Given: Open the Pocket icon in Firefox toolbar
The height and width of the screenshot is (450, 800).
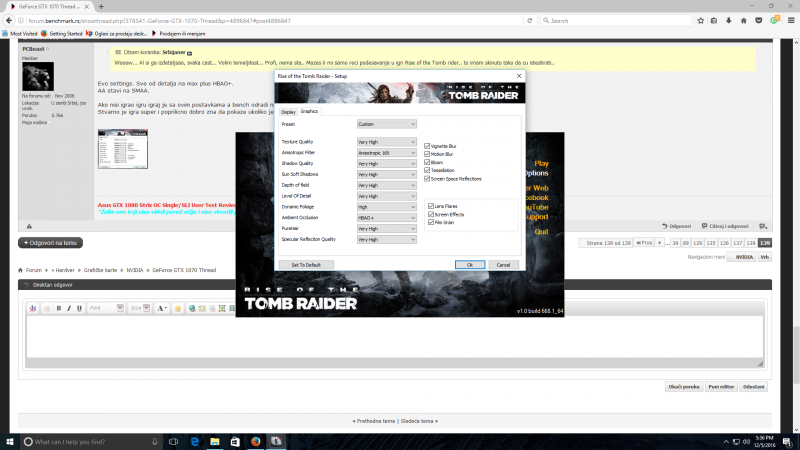Looking at the screenshot, I should coord(759,20).
